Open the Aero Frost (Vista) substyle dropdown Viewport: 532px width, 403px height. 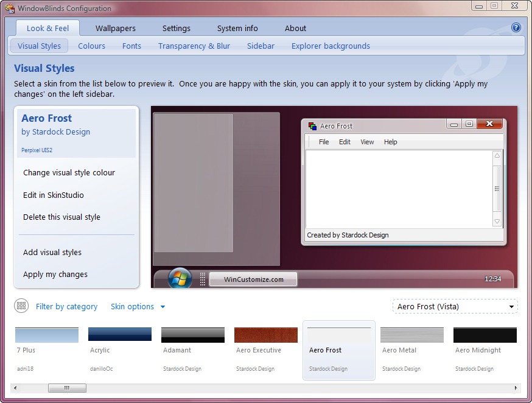pyautogui.click(x=455, y=306)
